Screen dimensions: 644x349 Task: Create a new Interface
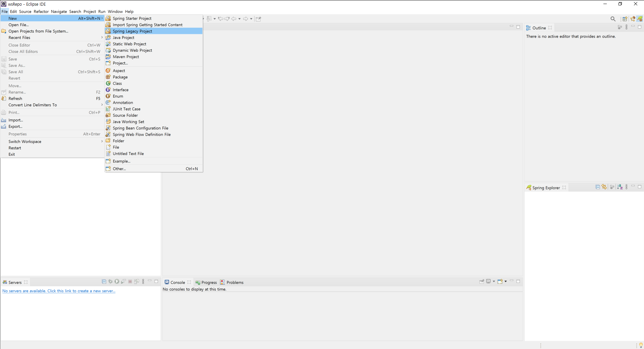point(154,90)
